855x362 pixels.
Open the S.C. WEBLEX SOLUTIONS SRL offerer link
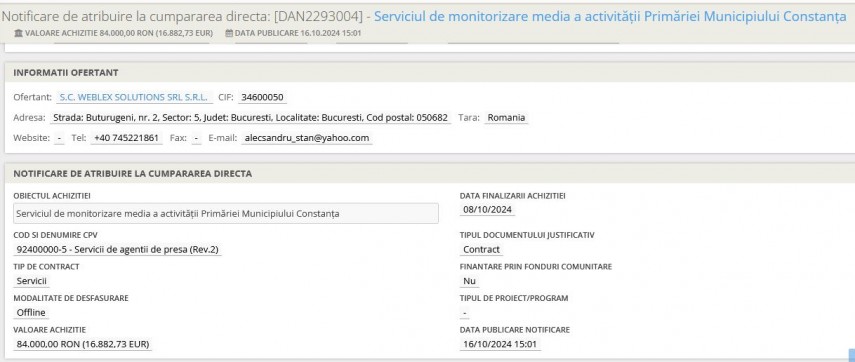(134, 98)
